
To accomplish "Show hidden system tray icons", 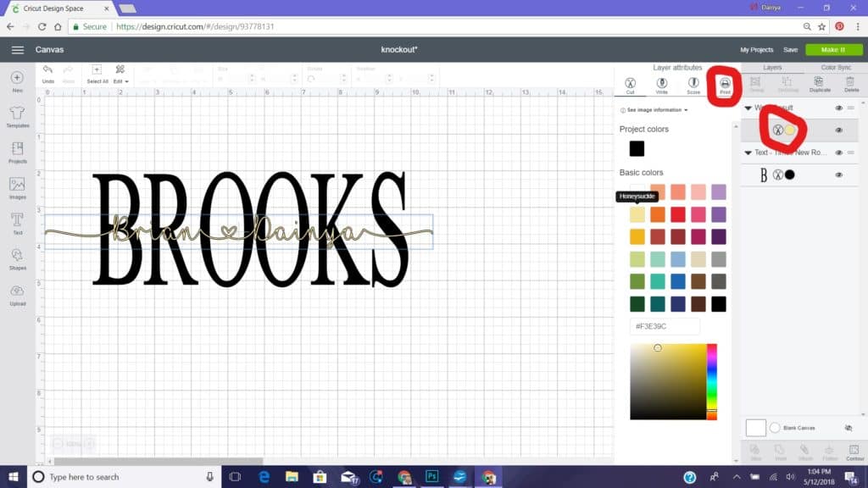I will click(737, 476).
